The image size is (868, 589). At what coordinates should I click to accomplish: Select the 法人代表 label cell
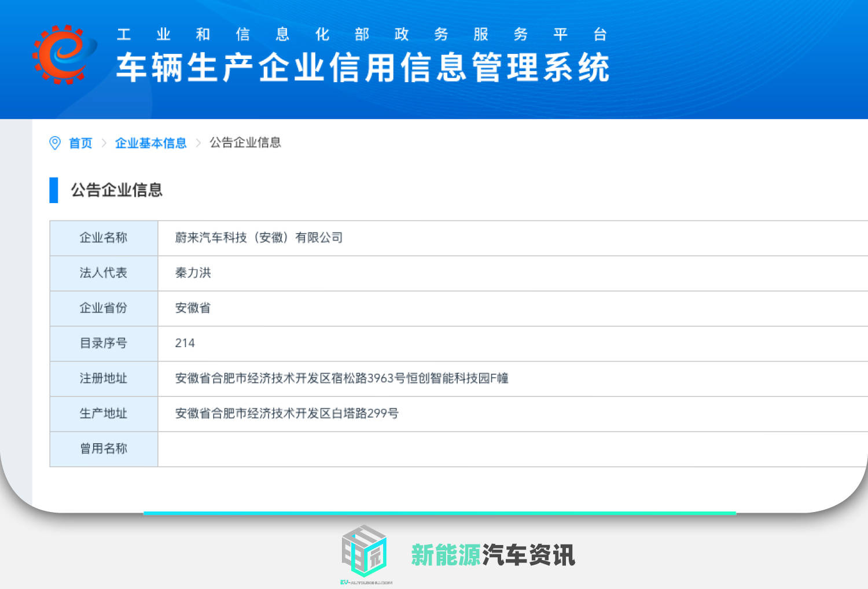pyautogui.click(x=104, y=273)
